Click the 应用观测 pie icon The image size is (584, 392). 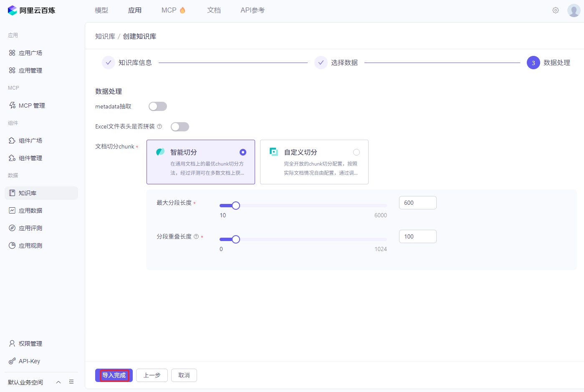[12, 246]
